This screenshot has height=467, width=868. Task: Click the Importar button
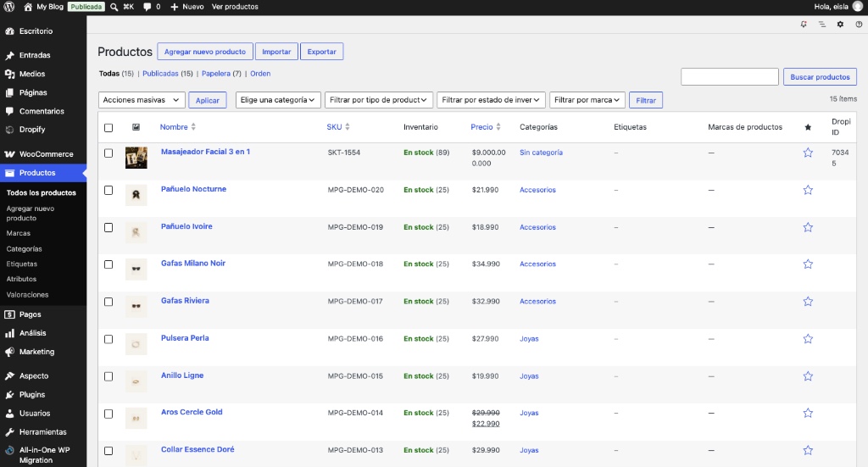(x=276, y=52)
